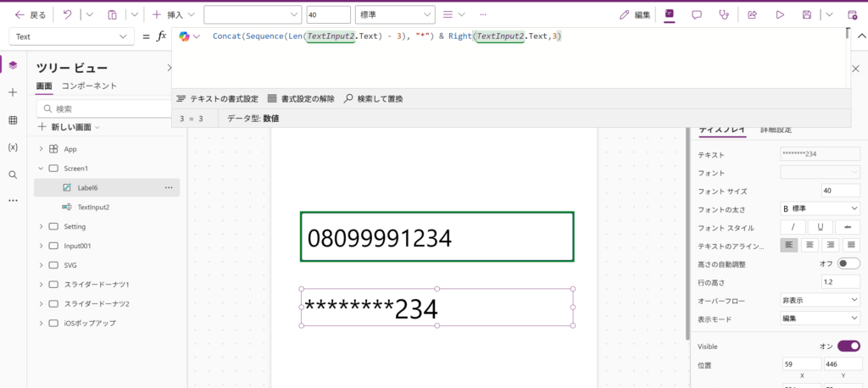Open the Text property selector dropdown
This screenshot has width=868, height=388.
tap(71, 36)
